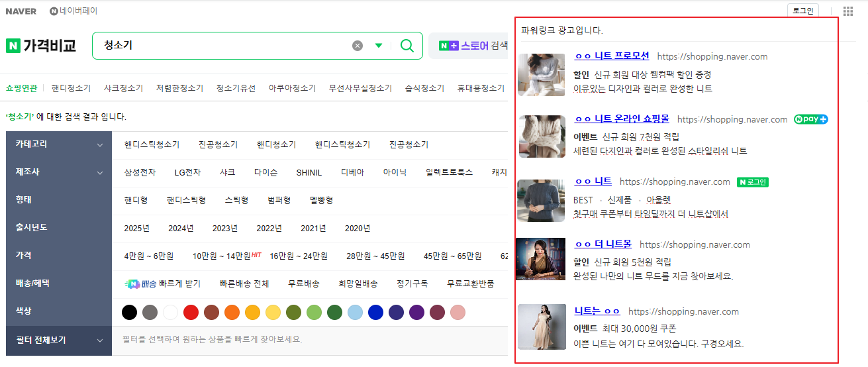
Task: Open the 무선사무실청소기 related search
Action: pyautogui.click(x=360, y=88)
